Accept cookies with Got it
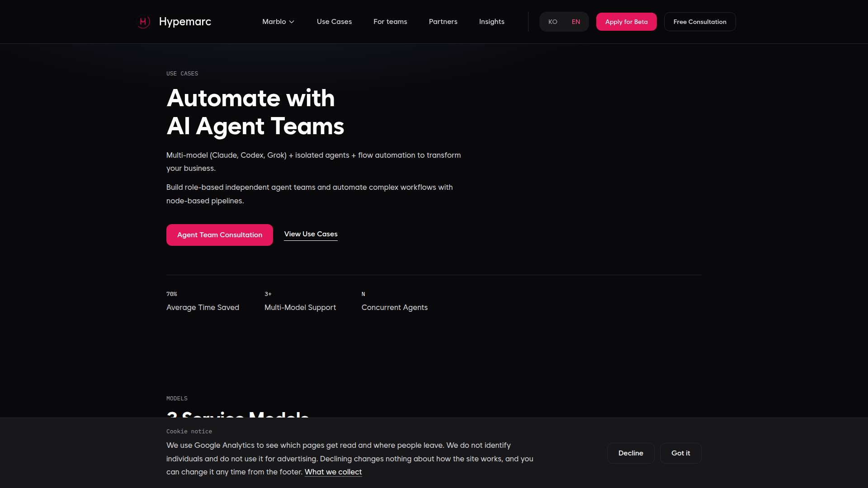868x488 pixels. pyautogui.click(x=680, y=453)
